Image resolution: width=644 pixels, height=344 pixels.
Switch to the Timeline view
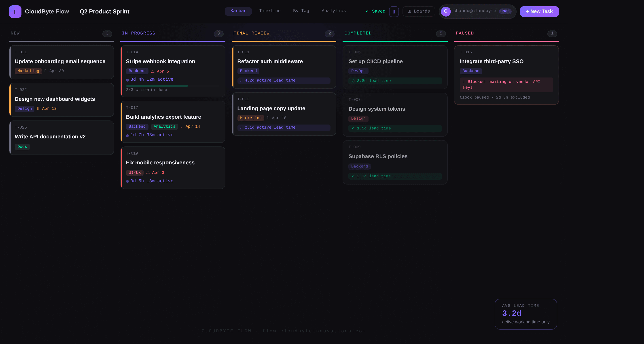coord(270,11)
